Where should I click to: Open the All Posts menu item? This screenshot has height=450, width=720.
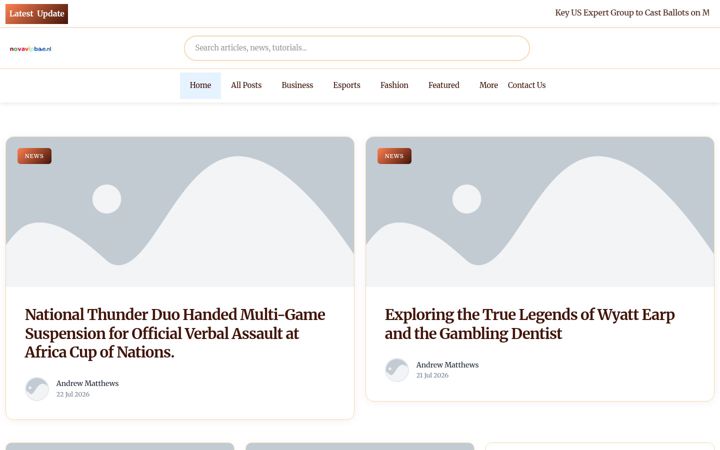pyautogui.click(x=246, y=85)
